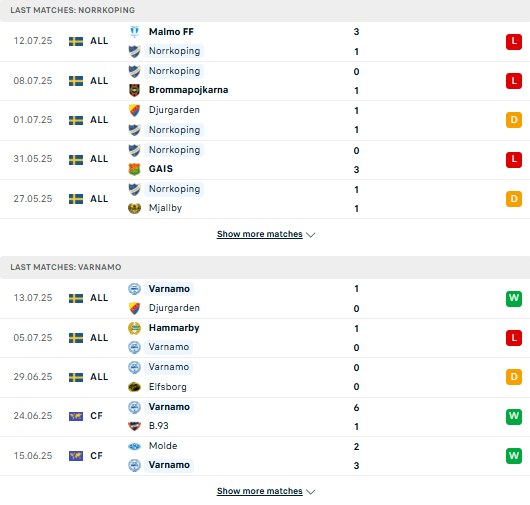Click the Elfsborg club logo

135,387
